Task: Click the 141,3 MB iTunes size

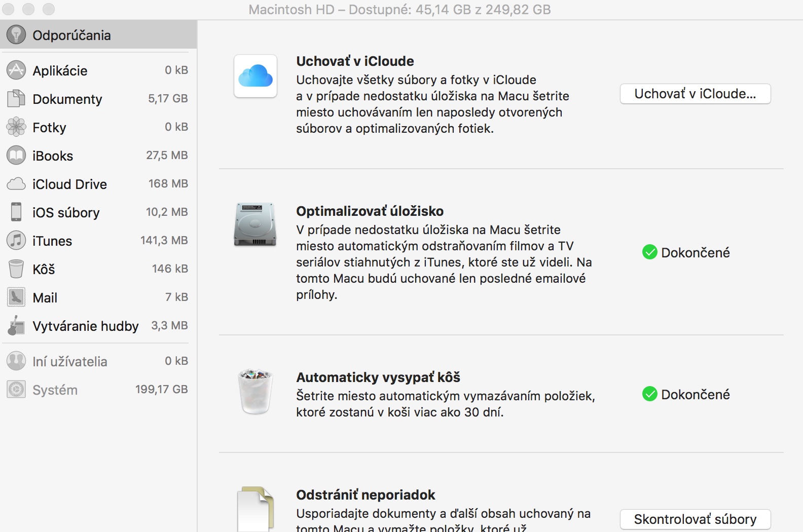Action: coord(164,240)
